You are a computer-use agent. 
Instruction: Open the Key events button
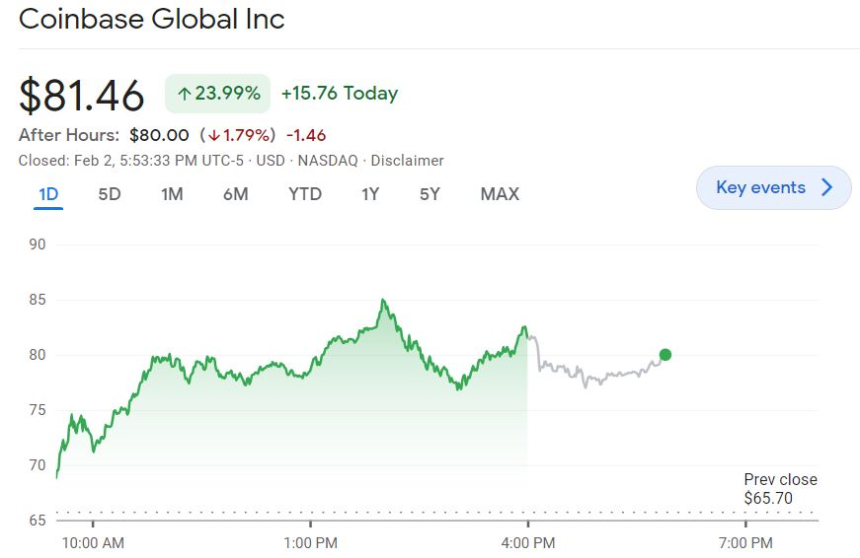click(773, 188)
